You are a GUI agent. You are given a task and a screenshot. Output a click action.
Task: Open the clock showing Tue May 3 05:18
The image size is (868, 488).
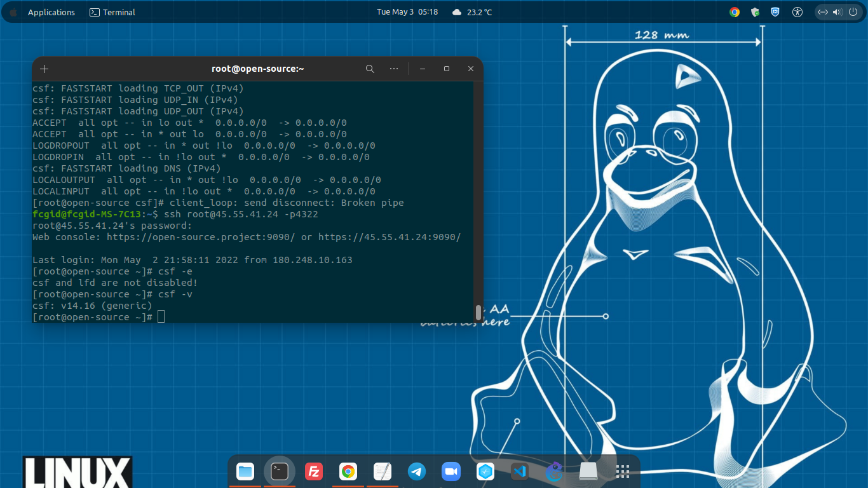click(407, 12)
